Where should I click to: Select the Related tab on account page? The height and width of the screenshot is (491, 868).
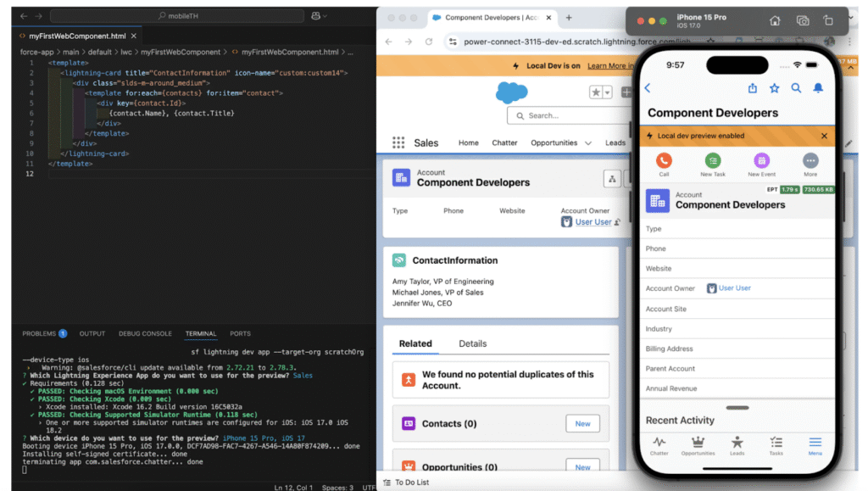(415, 343)
